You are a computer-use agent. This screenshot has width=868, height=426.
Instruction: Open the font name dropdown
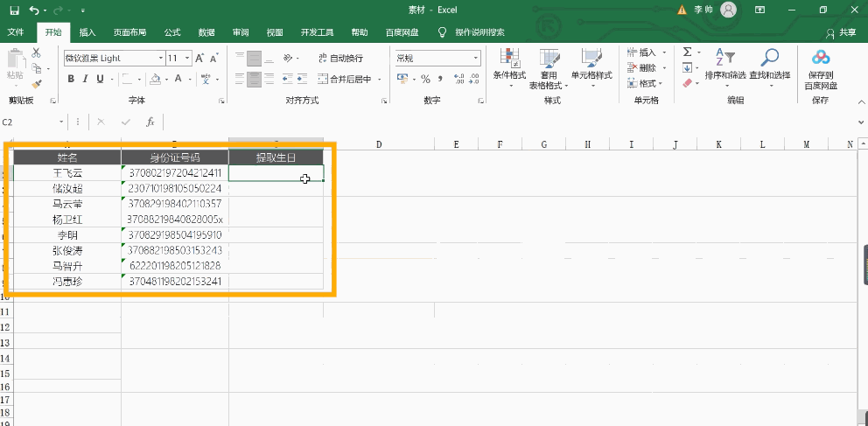(160, 58)
